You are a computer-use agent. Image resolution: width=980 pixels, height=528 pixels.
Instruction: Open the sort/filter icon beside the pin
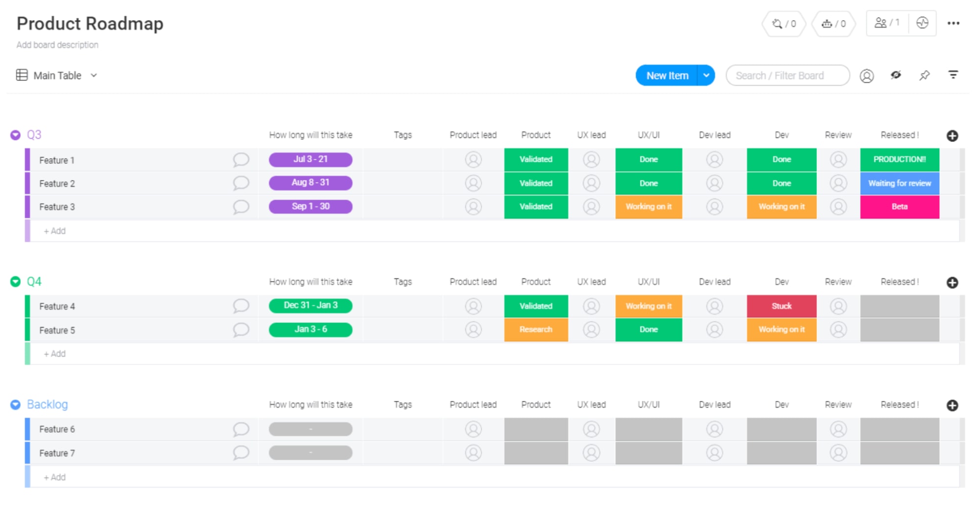[954, 75]
